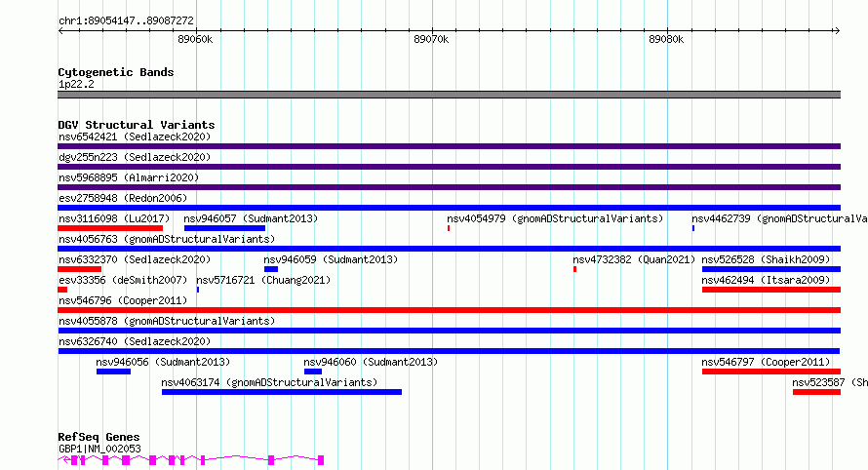Open nsv4055878 (gnomADStructuralVariants) label
This screenshot has width=868, height=470.
[x=167, y=321]
